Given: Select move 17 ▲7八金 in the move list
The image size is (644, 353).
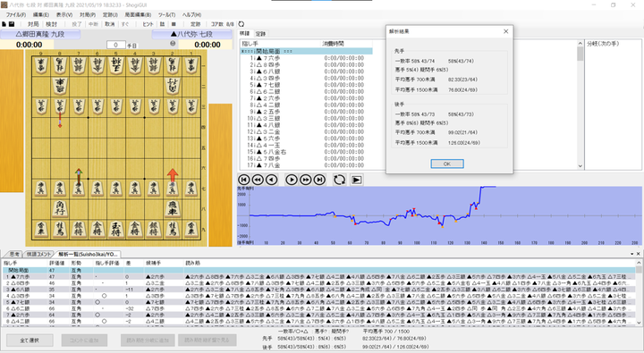Looking at the screenshot, I should (x=306, y=165).
